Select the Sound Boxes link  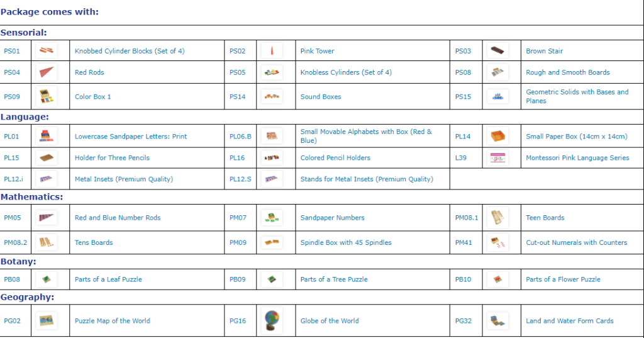(x=321, y=97)
